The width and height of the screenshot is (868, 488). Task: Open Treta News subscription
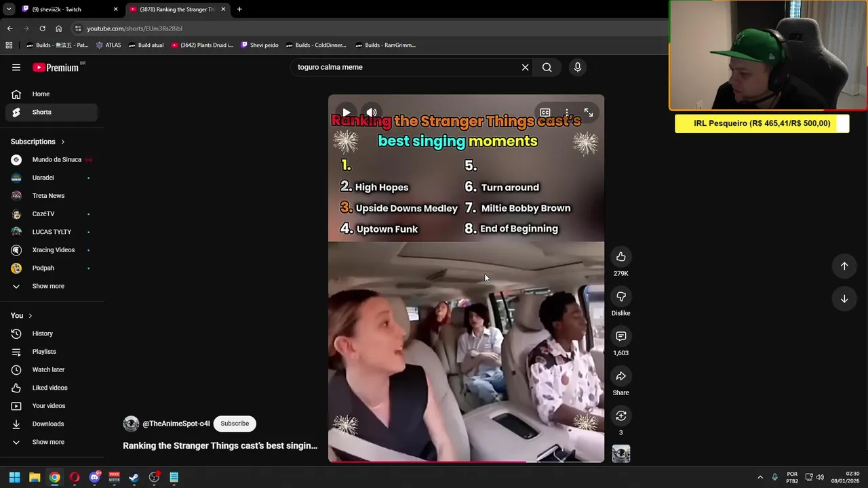pos(52,196)
